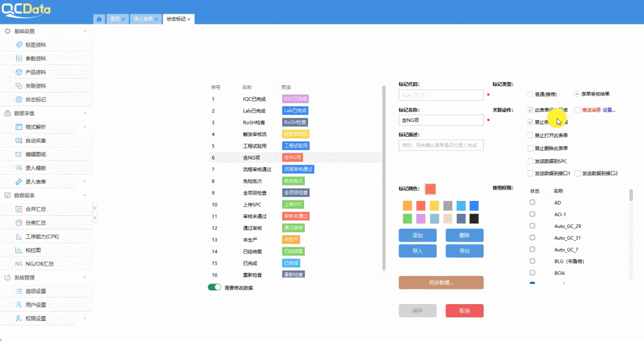
Task: Click the 工序能力(CPK) chart icon
Action: click(19, 237)
